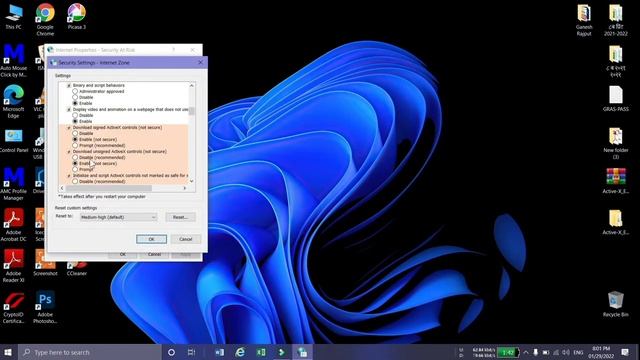Open the taskbar volume control
Image resolution: width=640 pixels, height=360 pixels.
coord(566,352)
